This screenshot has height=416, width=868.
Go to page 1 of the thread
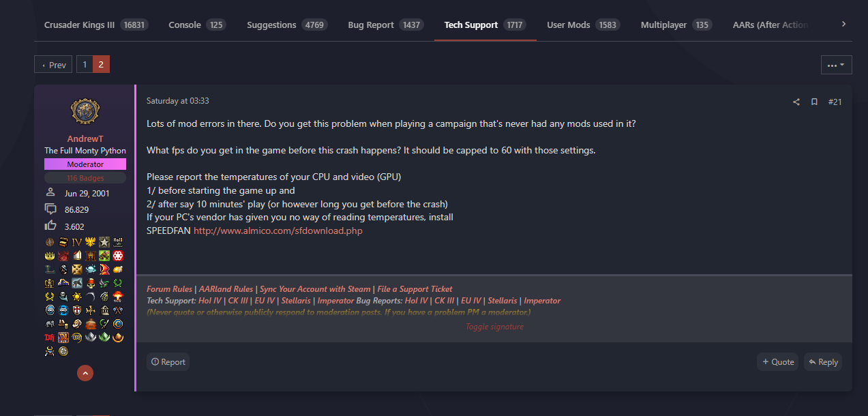pyautogui.click(x=84, y=63)
